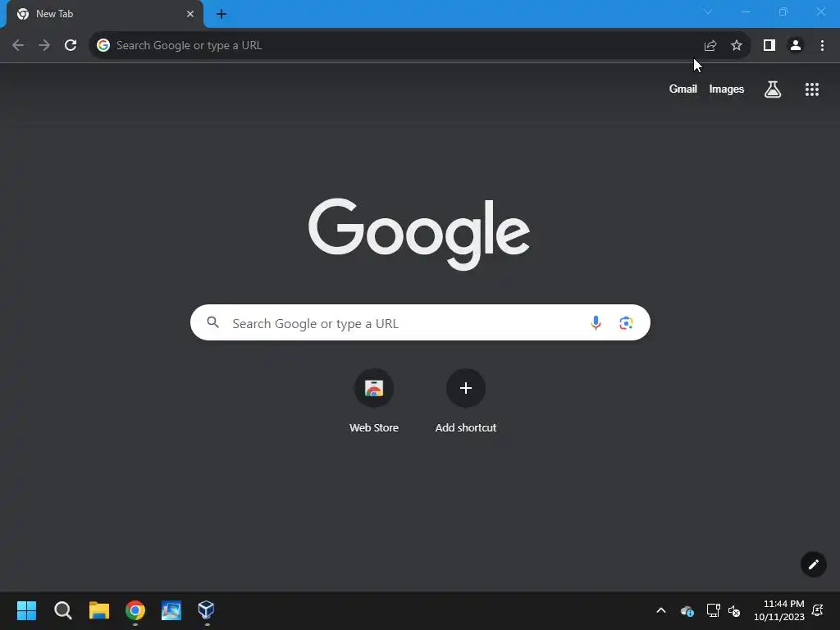Select the New Tab tab
840x630 pixels.
pos(105,14)
